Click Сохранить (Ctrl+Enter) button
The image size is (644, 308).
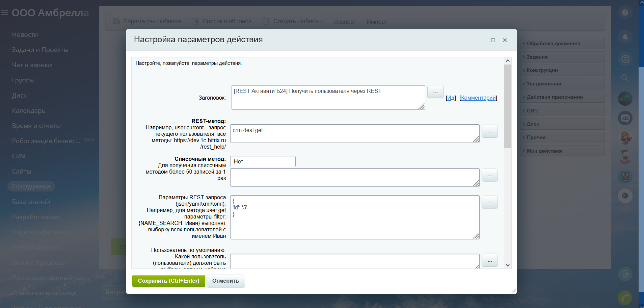pos(168,281)
